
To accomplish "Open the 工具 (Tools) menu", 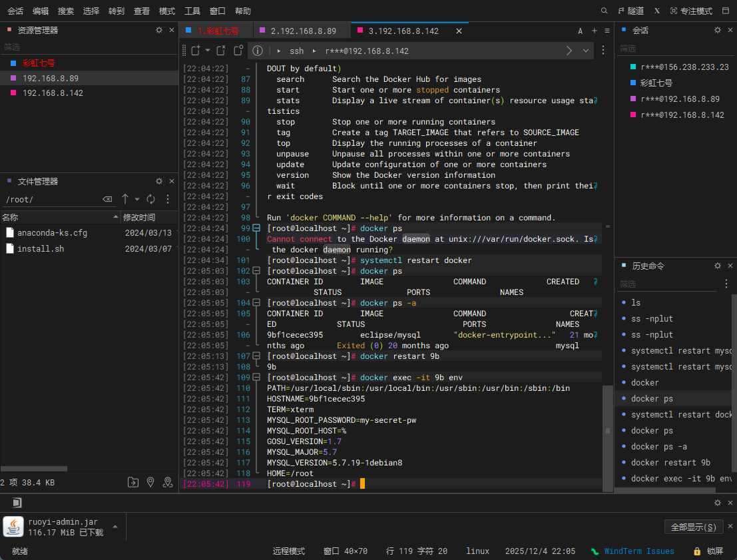I will coord(192,11).
